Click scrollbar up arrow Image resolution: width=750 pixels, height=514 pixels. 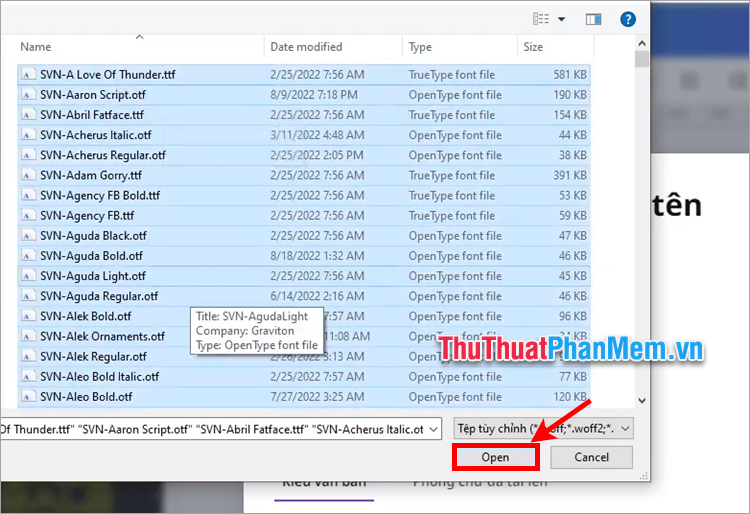click(642, 43)
